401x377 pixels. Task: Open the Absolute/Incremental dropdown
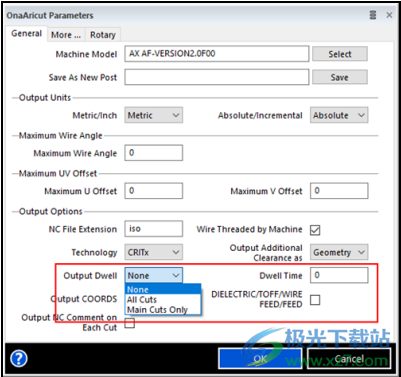pos(339,115)
